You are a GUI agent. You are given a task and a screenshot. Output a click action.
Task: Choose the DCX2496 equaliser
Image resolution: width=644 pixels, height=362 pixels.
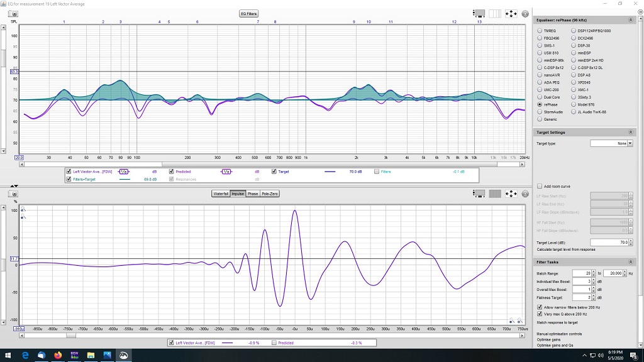coord(574,38)
